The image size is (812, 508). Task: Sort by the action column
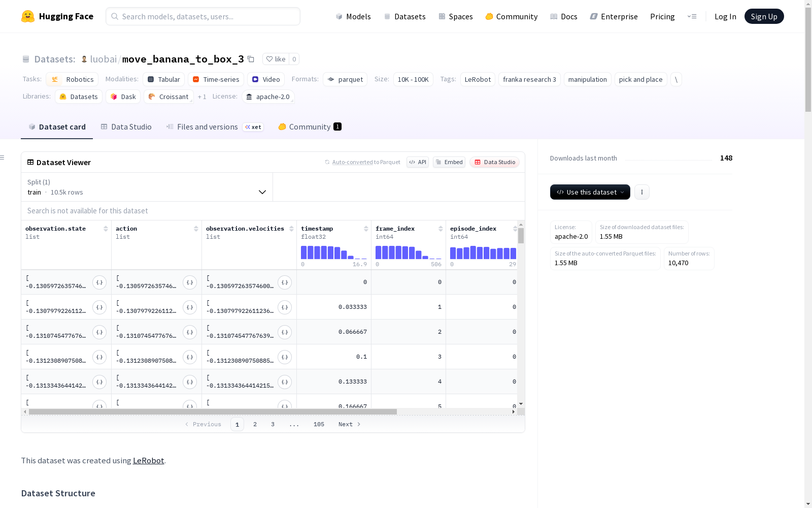tap(196, 229)
